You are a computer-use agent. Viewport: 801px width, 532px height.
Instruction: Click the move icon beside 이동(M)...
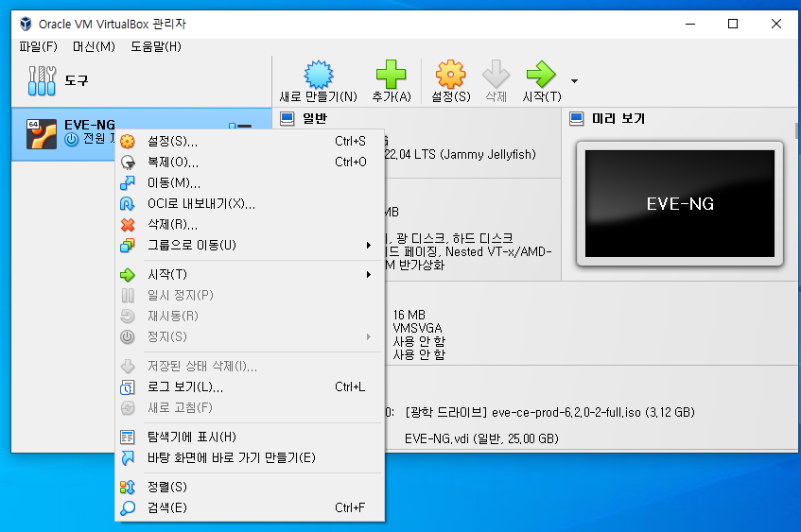pos(128,182)
